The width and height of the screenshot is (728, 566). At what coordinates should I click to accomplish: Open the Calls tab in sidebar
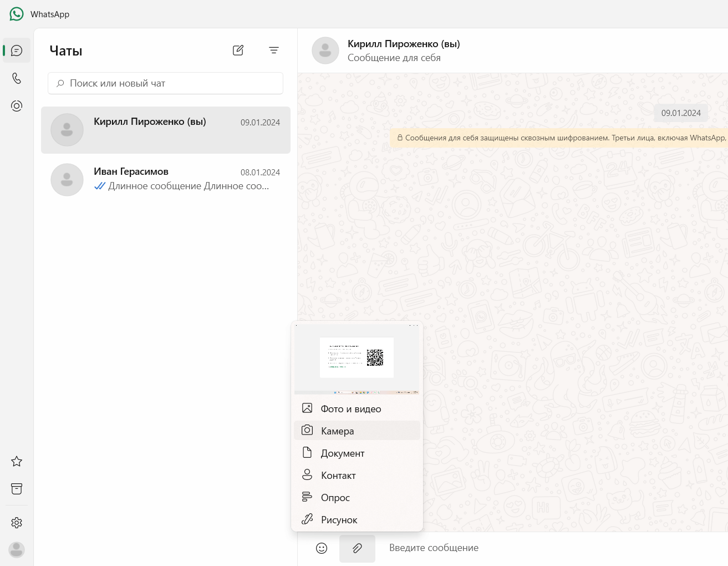coord(17,78)
